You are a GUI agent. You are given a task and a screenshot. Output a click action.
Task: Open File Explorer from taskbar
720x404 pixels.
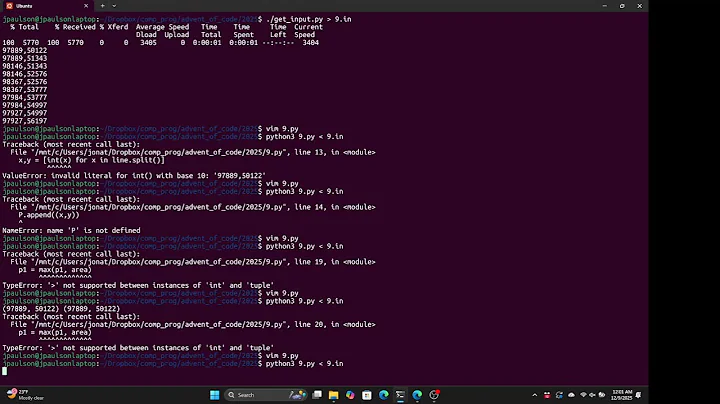(x=333, y=395)
